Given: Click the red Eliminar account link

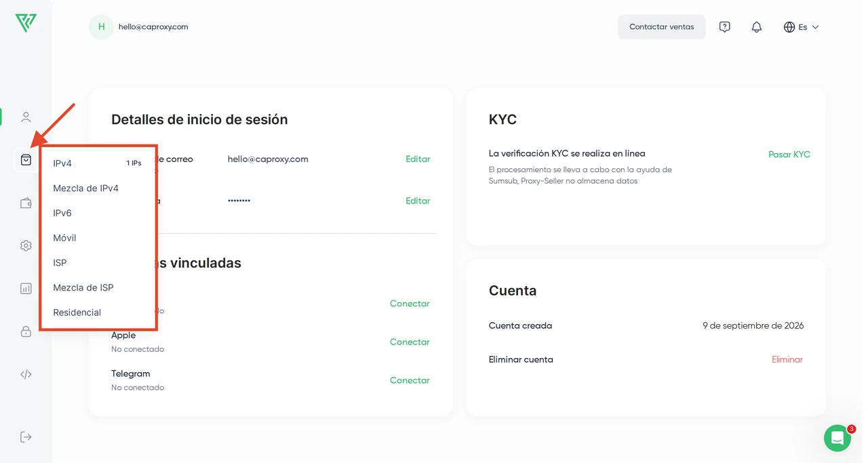Looking at the screenshot, I should (787, 360).
